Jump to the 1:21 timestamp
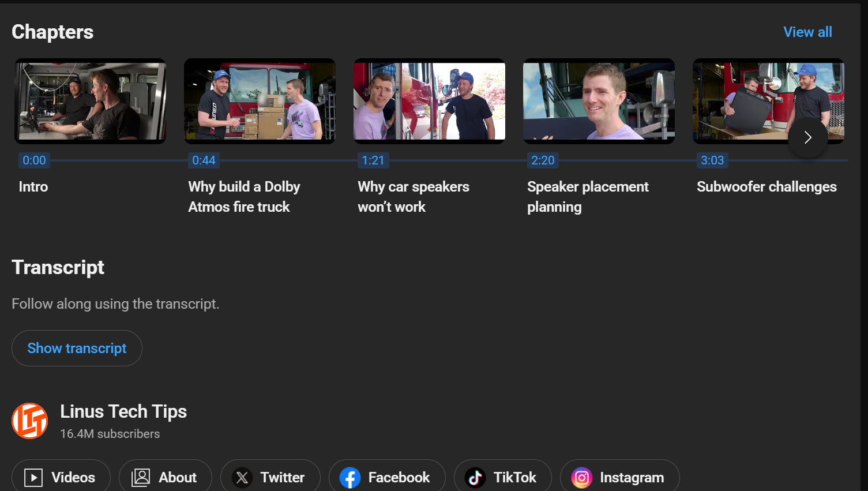Viewport: 868px width, 491px height. point(373,160)
